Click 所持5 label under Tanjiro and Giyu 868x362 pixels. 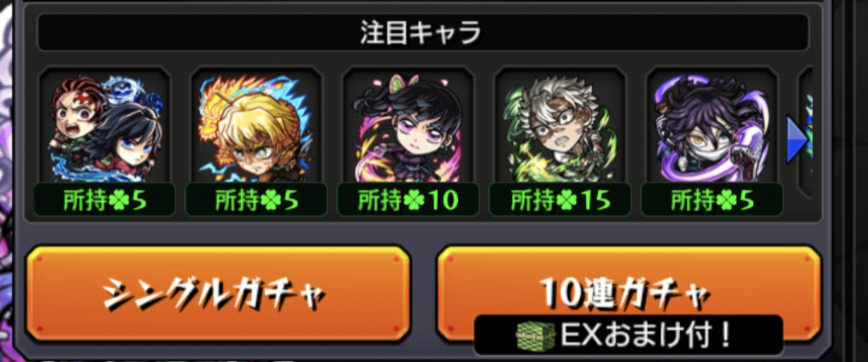(104, 200)
